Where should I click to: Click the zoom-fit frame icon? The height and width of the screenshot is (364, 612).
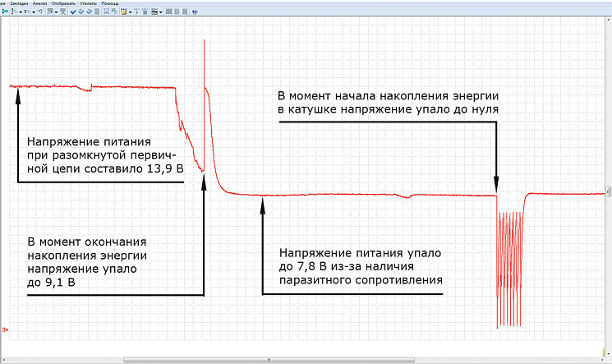pos(107,12)
